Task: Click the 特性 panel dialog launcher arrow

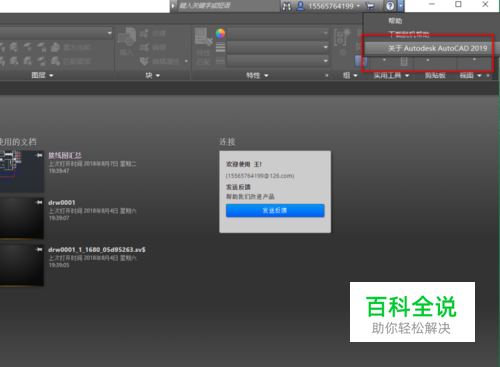Action: pyautogui.click(x=327, y=76)
